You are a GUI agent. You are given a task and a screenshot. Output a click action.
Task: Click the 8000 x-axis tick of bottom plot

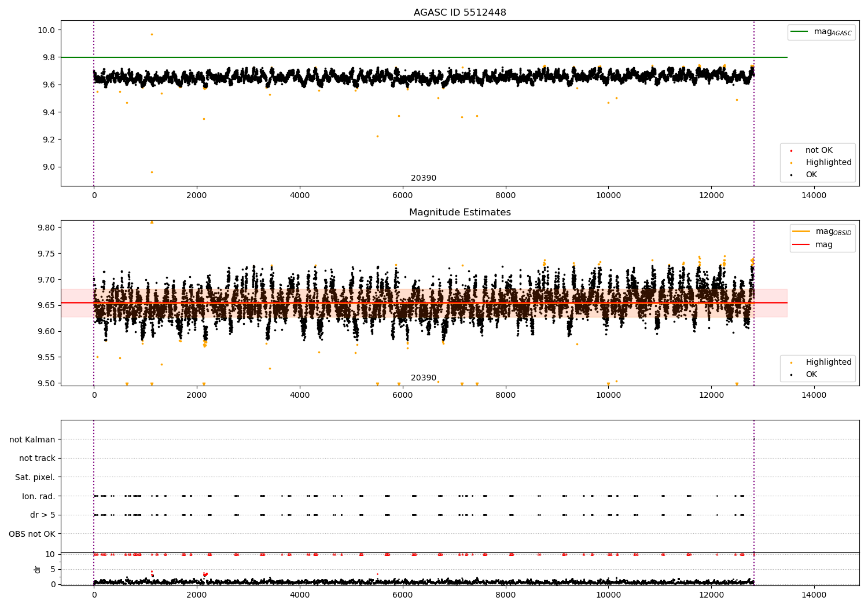tap(505, 595)
